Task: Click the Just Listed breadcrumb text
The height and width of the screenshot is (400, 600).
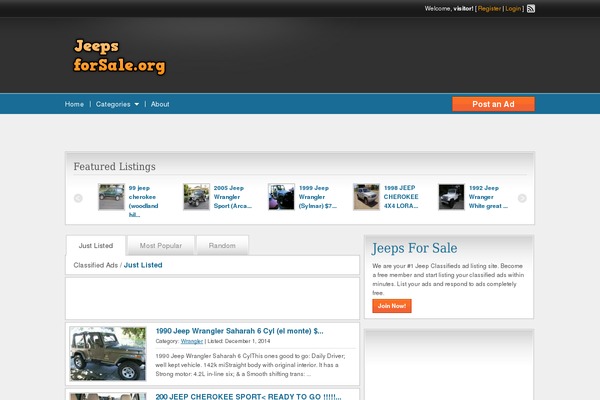Action: [143, 265]
